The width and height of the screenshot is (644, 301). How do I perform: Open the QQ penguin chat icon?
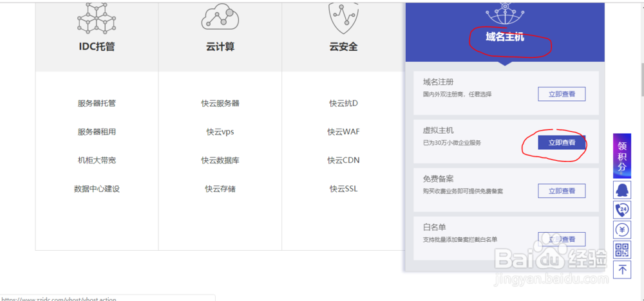coord(622,190)
